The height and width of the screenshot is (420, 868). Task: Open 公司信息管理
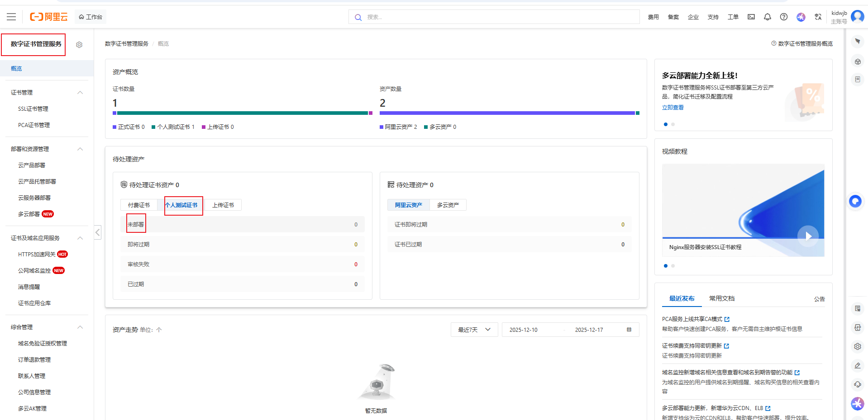pos(34,392)
